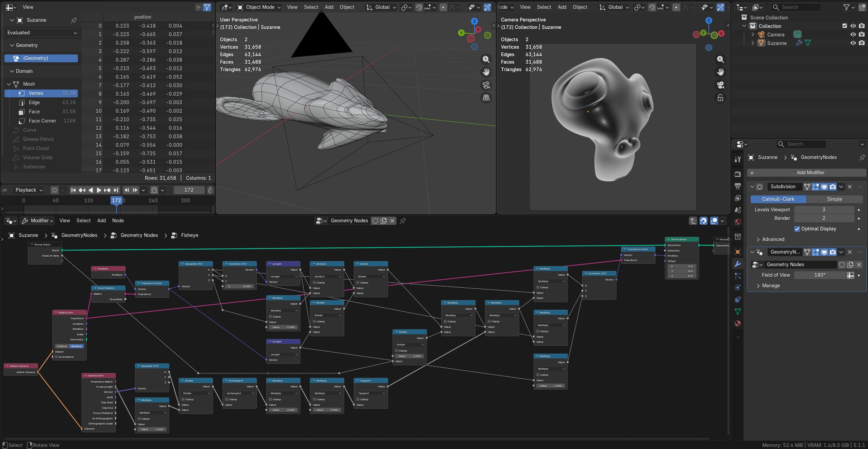Image resolution: width=868 pixels, height=449 pixels.
Task: Open the Modifier type dropdown in node editor
Action: [37, 221]
